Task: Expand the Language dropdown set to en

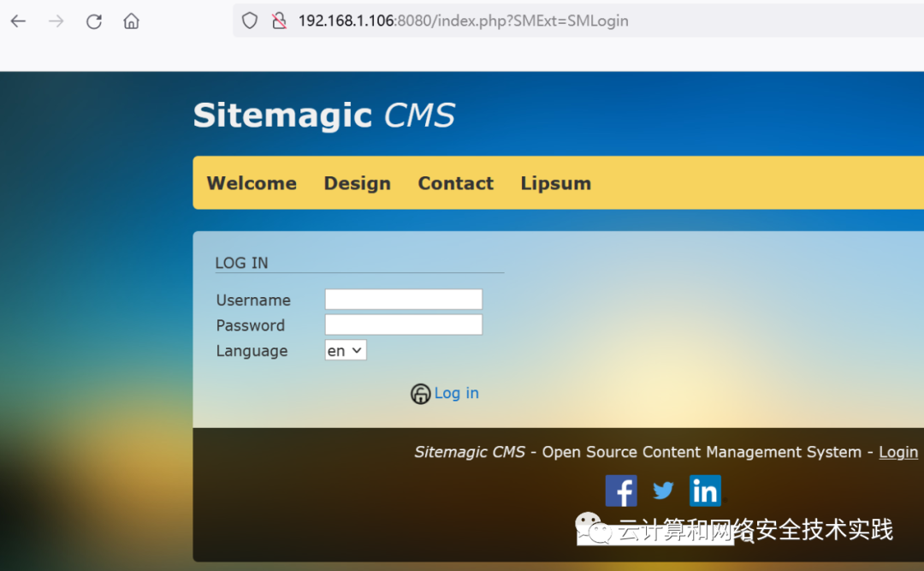Action: [346, 350]
